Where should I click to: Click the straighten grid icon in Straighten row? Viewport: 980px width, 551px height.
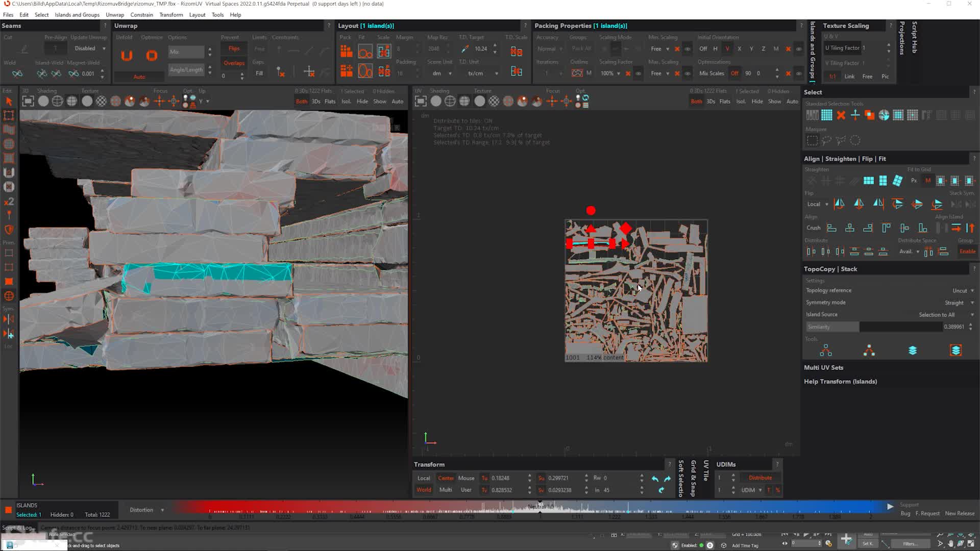tap(868, 181)
